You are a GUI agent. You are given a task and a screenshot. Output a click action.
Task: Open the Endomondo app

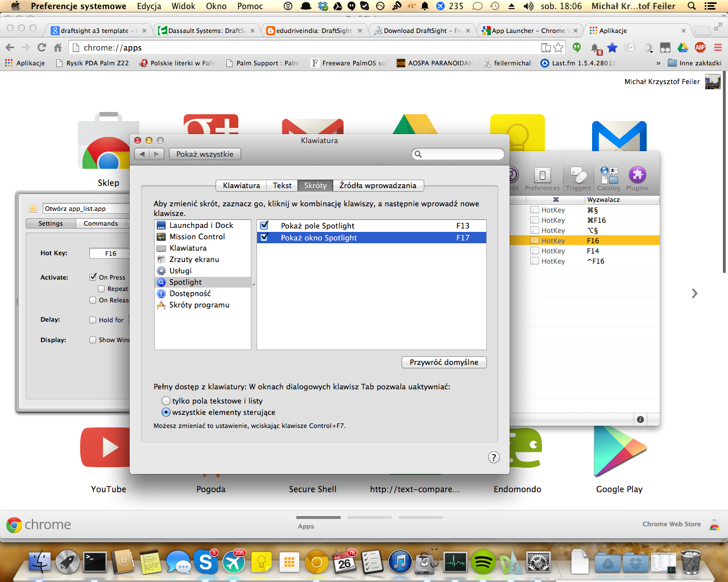tap(526, 447)
